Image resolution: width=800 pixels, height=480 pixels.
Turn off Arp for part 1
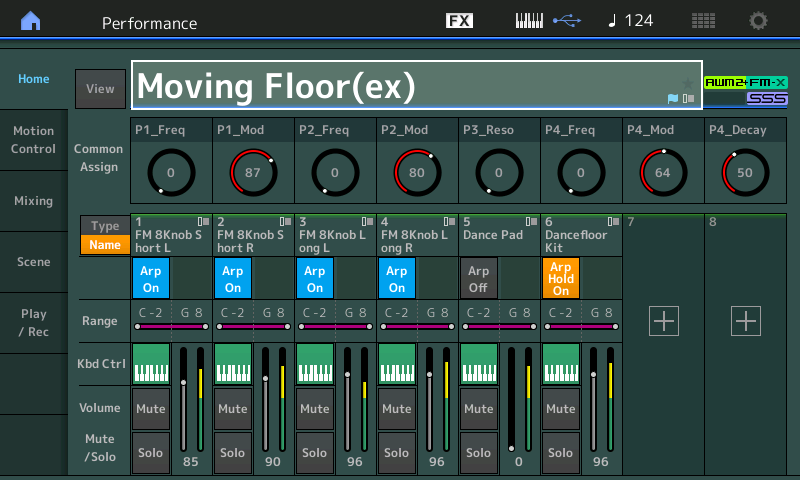pos(151,278)
